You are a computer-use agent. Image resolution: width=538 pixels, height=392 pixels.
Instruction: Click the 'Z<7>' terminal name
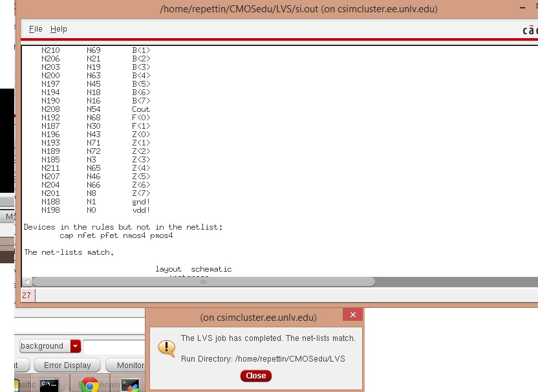141,193
